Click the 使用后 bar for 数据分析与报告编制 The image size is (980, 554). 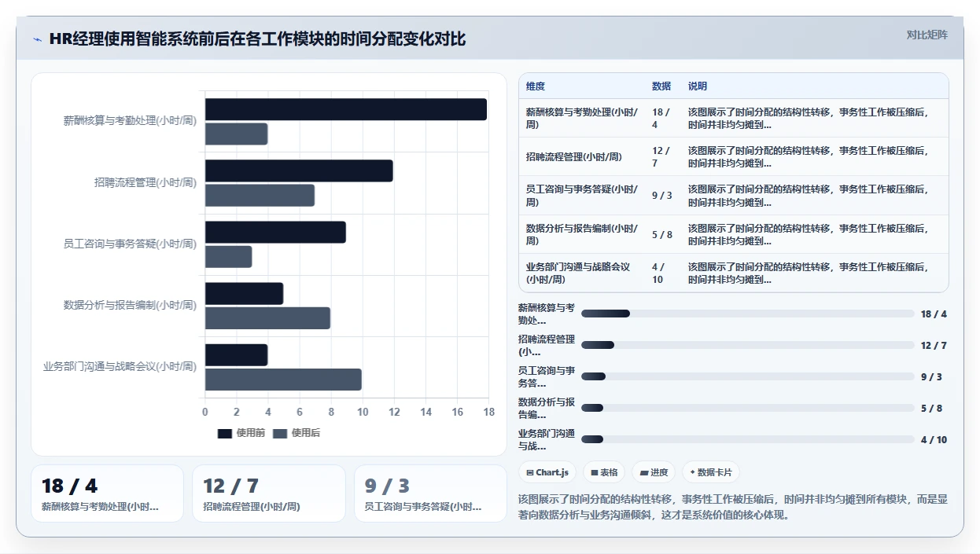(268, 318)
